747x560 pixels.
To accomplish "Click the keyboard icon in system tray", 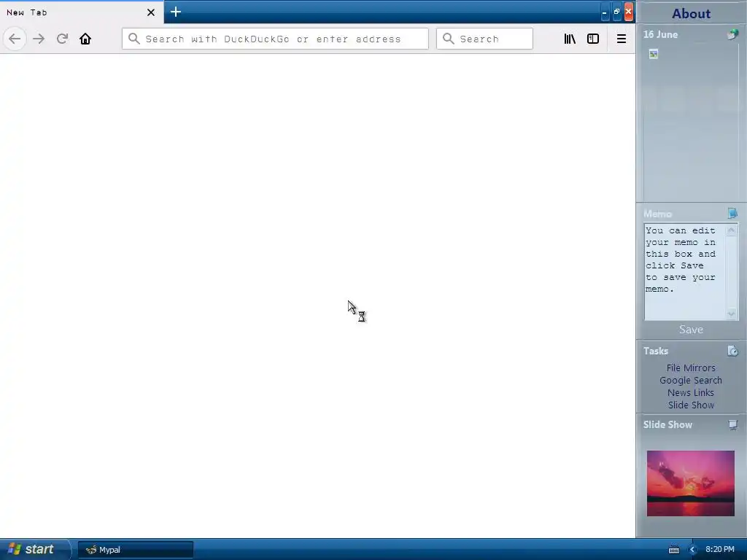I will pyautogui.click(x=673, y=550).
